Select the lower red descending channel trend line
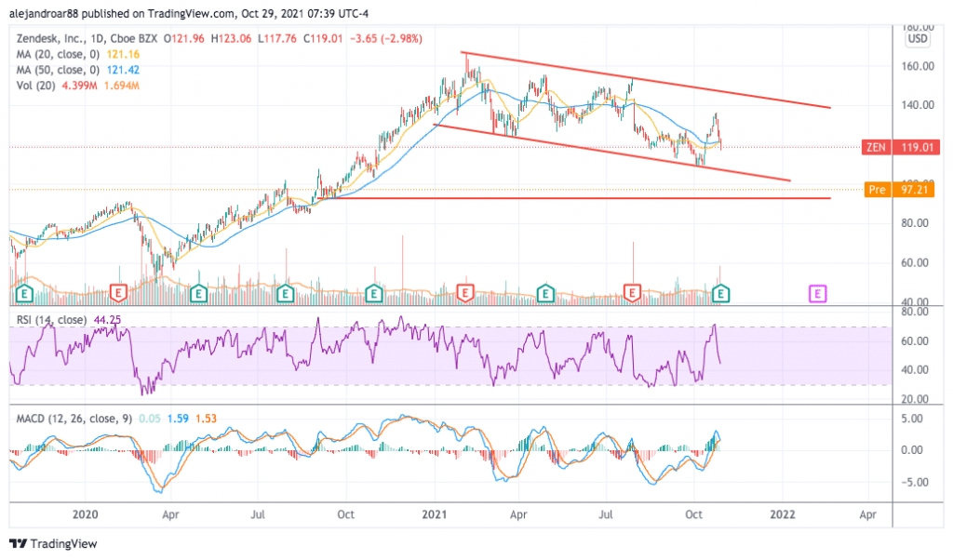953x560 pixels. tap(611, 153)
